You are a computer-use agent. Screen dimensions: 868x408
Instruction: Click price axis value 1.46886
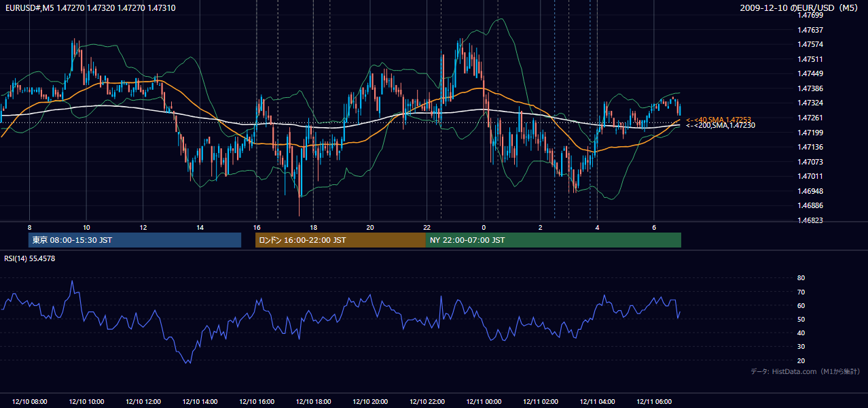810,205
